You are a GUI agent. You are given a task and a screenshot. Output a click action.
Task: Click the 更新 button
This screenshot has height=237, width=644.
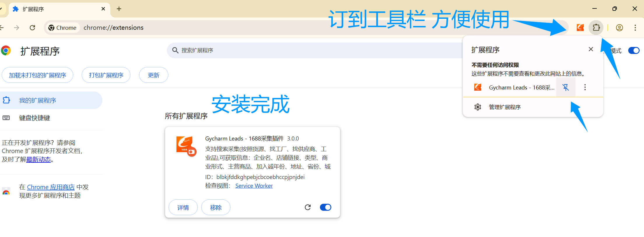coord(153,75)
